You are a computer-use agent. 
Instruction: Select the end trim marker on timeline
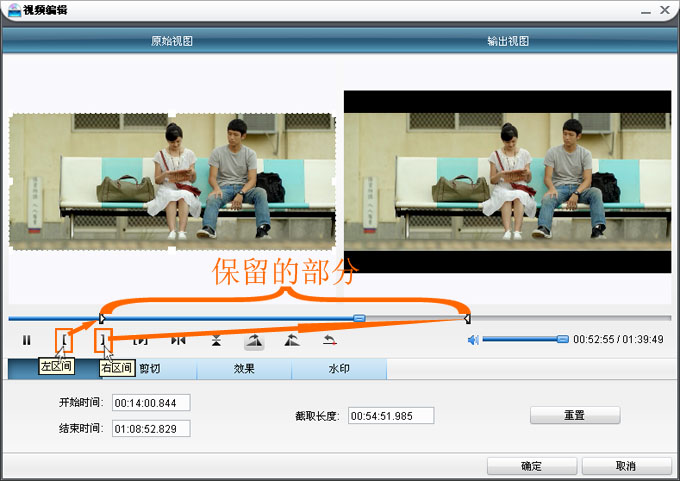click(x=468, y=319)
